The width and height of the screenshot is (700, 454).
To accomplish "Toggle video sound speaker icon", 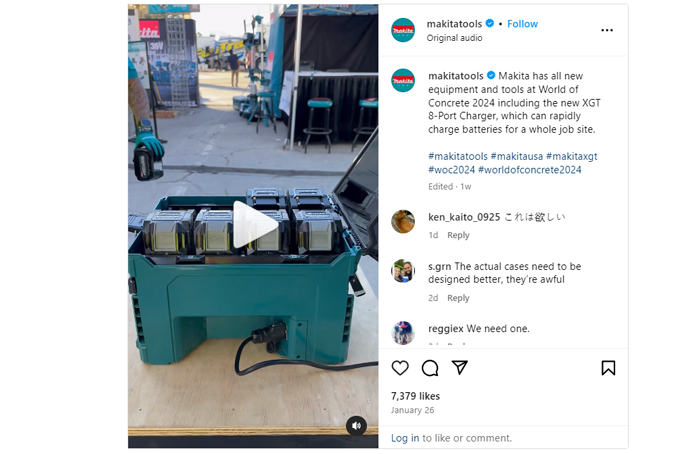I will (x=356, y=426).
